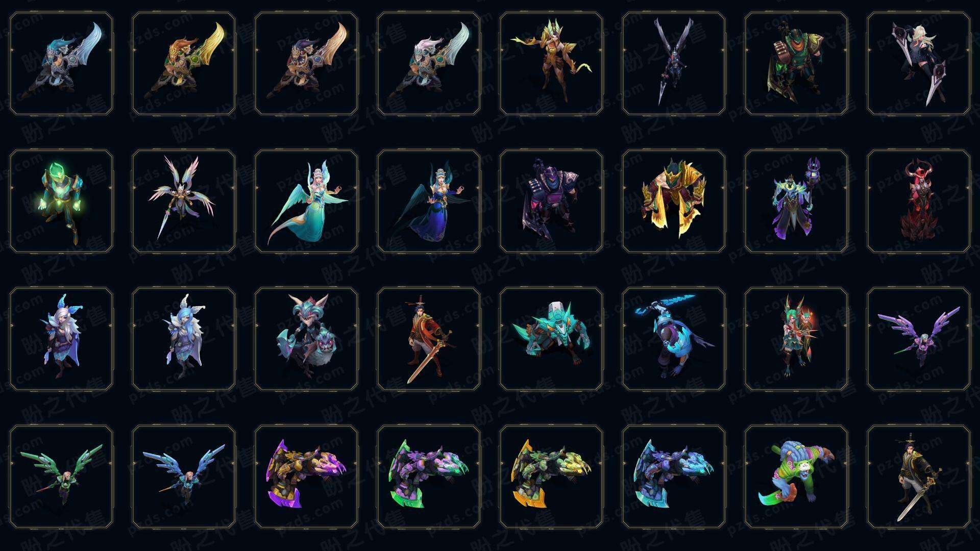Select the green-winged flying figure skin
The image size is (980, 551).
[x=61, y=477]
